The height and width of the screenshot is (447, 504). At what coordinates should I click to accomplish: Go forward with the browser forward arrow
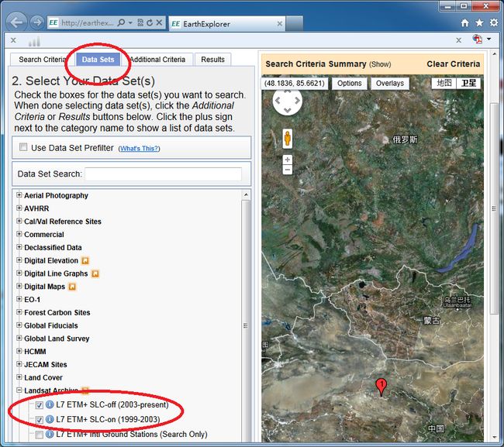[37, 22]
